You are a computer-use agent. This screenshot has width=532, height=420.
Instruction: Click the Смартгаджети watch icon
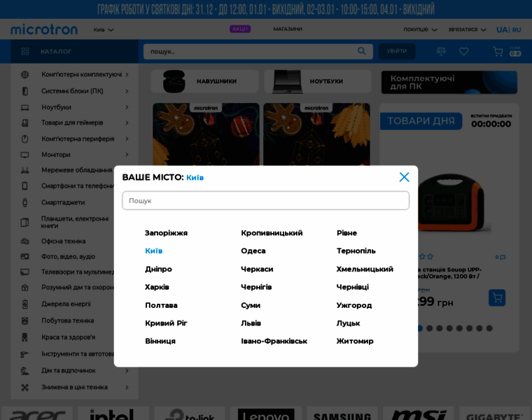click(x=24, y=202)
